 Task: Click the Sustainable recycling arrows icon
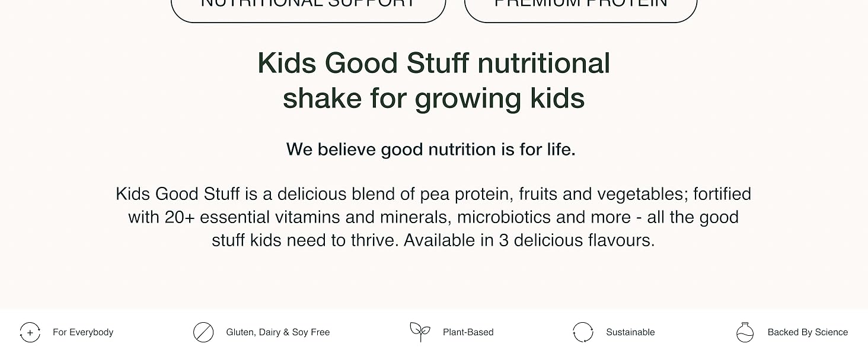[583, 332]
